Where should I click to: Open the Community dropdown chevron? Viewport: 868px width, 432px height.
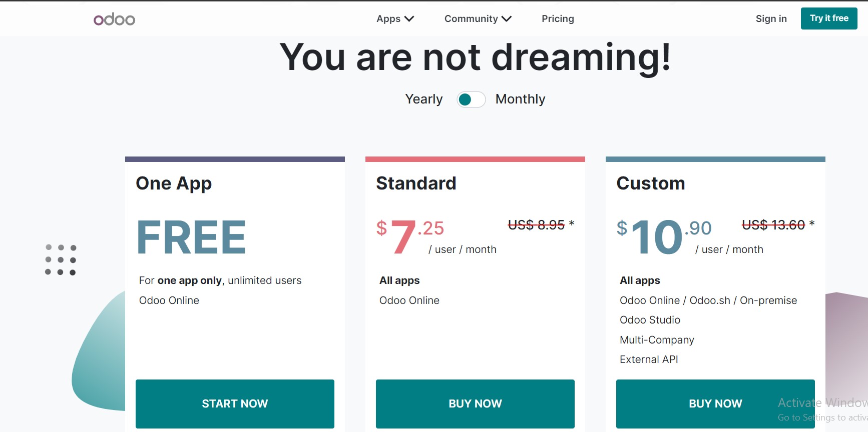[507, 18]
